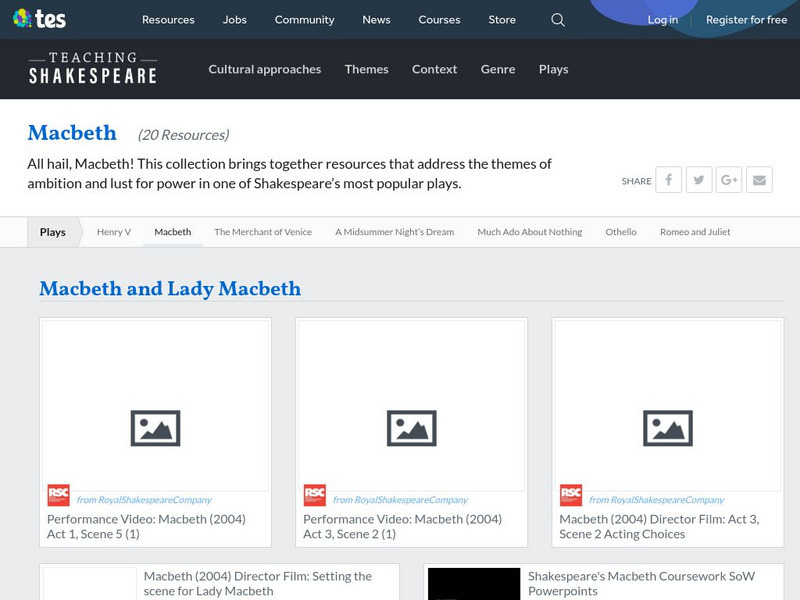800x600 pixels.
Task: Open Shakespeare's Macbeth Coursework SoW Powerpoints
Action: point(641,583)
